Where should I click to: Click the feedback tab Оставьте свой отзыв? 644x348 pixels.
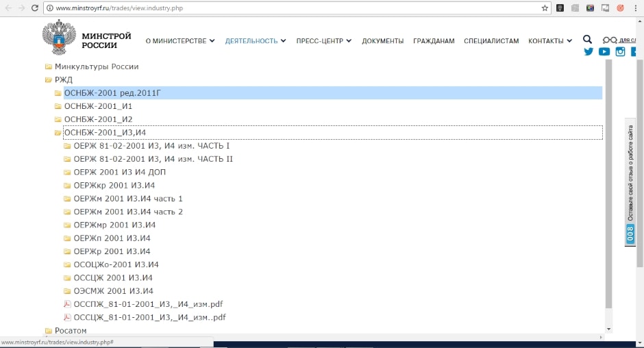click(630, 182)
